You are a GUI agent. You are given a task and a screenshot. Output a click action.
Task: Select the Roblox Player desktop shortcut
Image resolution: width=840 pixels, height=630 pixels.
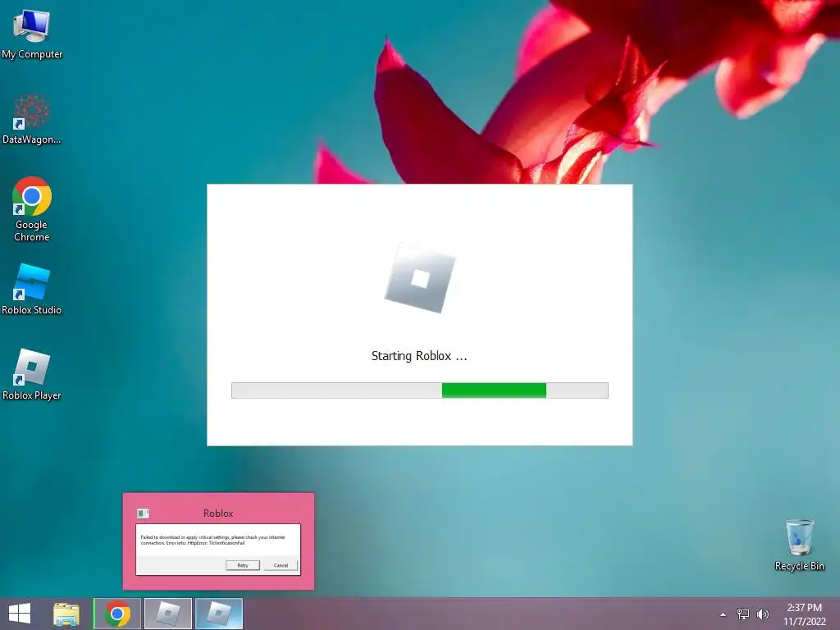click(32, 374)
